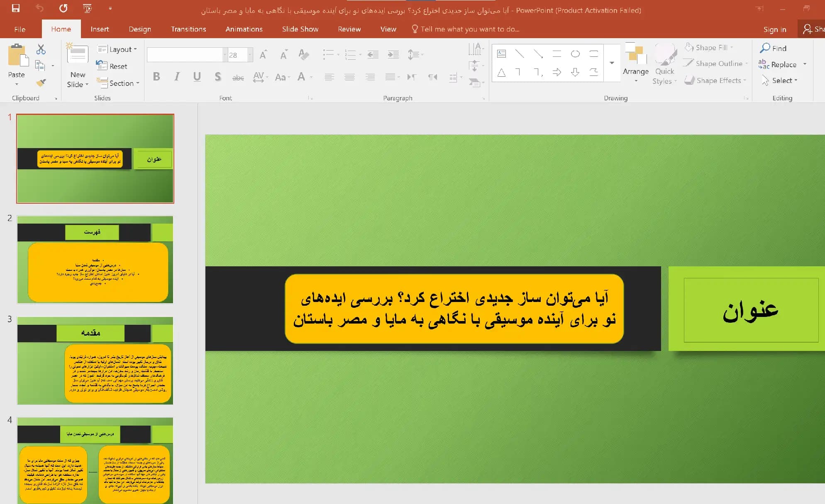Viewport: 825px width, 504px height.
Task: Switch to the Design tab
Action: click(x=140, y=29)
